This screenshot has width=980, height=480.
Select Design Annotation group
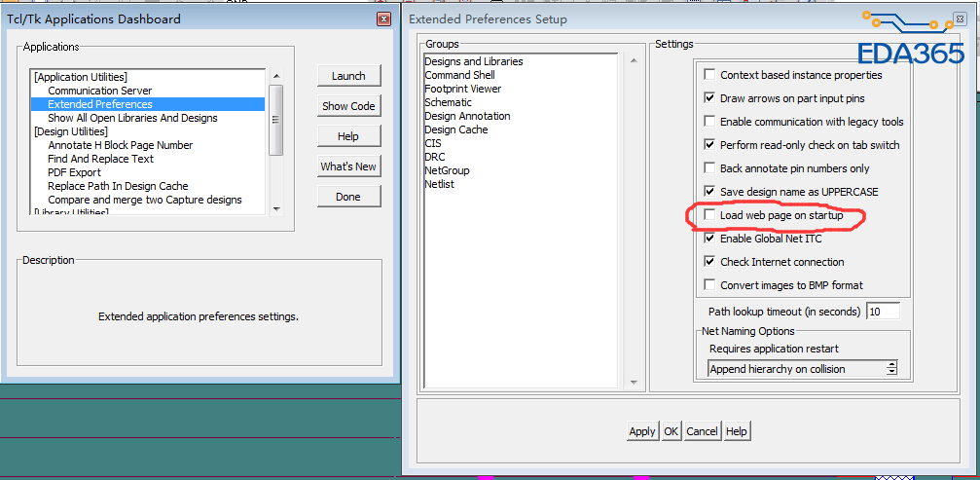[467, 116]
